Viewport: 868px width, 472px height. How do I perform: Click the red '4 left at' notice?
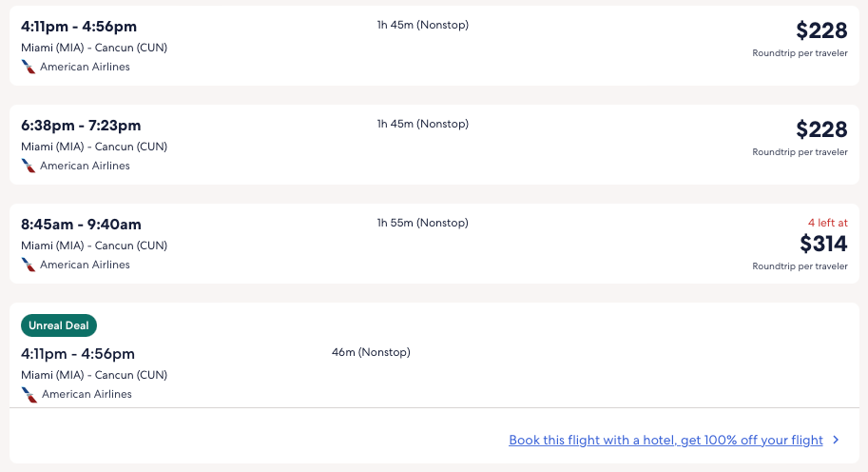(825, 223)
